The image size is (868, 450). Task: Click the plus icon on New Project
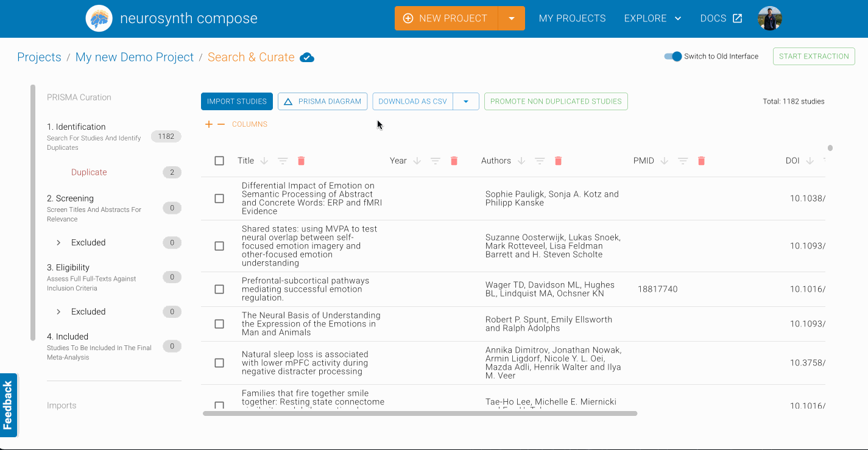(x=408, y=18)
